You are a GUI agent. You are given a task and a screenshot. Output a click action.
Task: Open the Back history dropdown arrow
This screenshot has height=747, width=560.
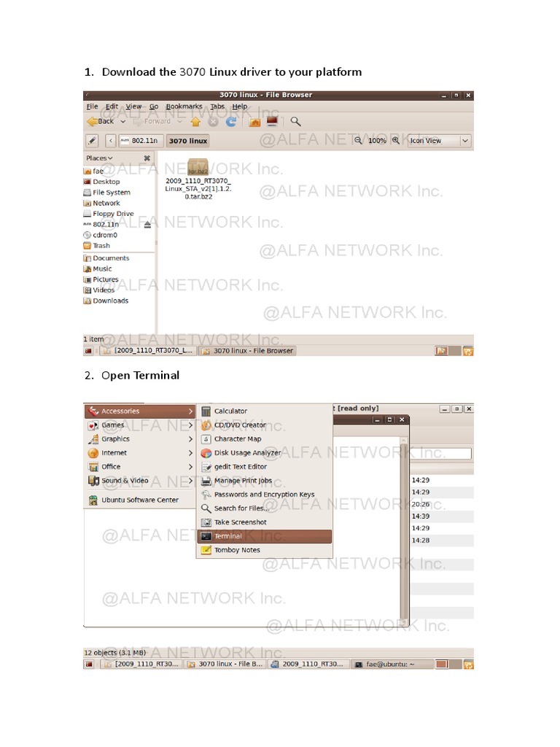tap(122, 122)
